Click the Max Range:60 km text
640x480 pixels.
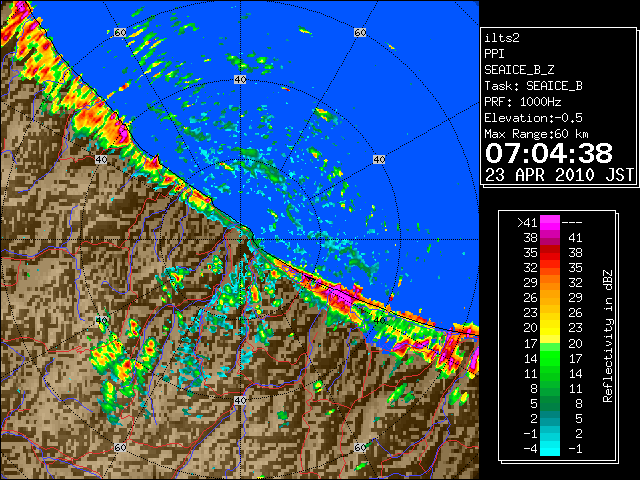click(536, 134)
